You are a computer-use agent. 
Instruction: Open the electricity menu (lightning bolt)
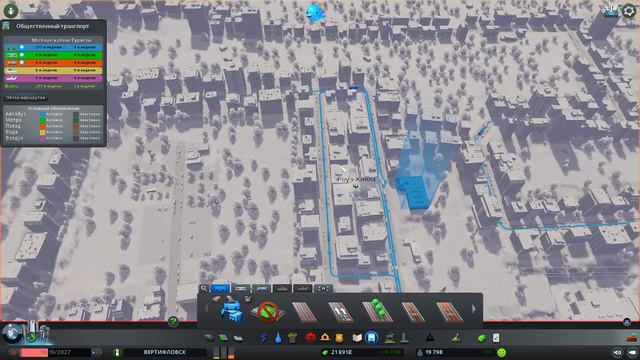click(x=264, y=338)
